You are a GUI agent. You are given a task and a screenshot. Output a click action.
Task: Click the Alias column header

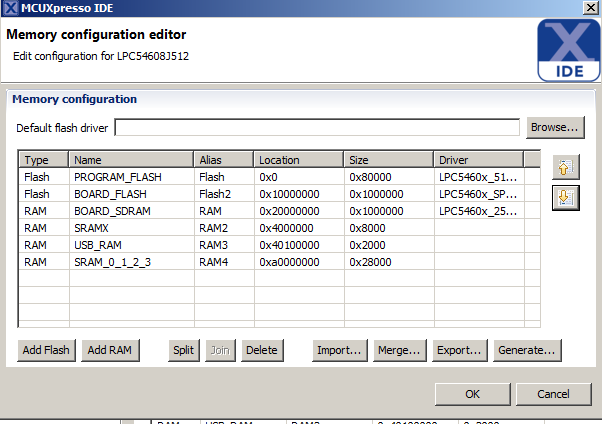click(x=223, y=160)
